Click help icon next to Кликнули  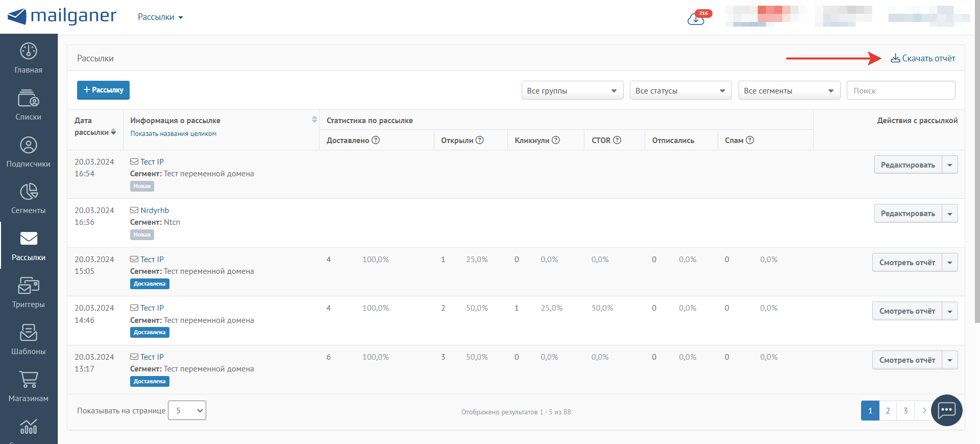pos(556,140)
